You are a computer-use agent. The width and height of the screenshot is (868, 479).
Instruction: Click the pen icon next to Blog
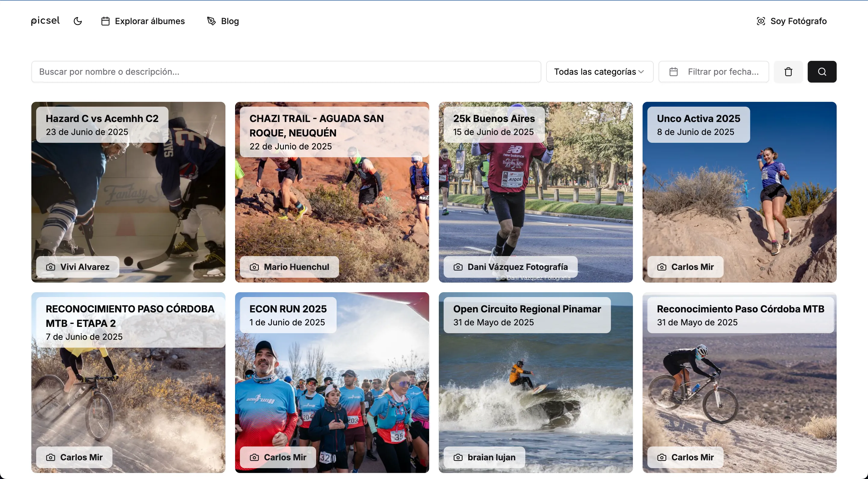211,21
